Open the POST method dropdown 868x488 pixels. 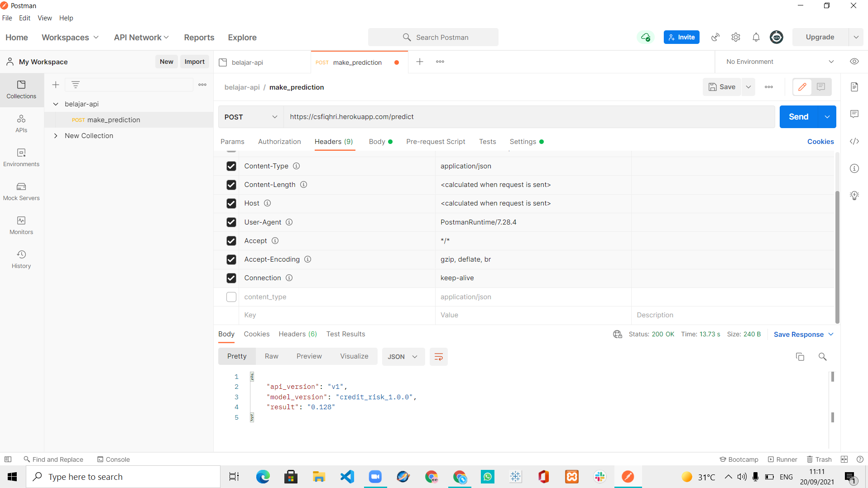coord(251,117)
